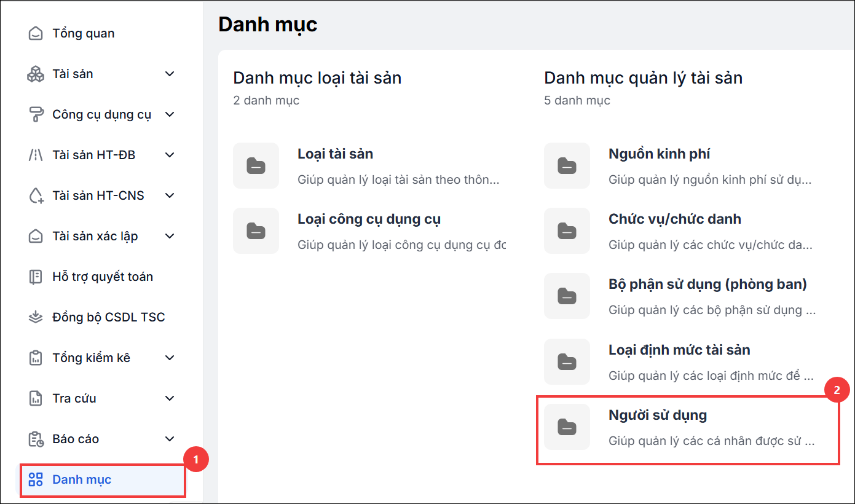Expand the Báo cáo chevron
This screenshot has width=855, height=504.
(x=170, y=439)
